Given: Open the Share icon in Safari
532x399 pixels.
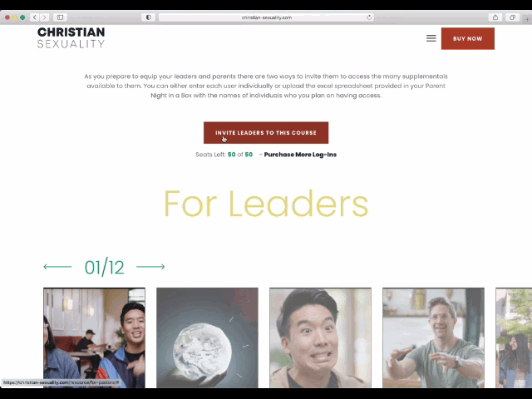Looking at the screenshot, I should [495, 17].
